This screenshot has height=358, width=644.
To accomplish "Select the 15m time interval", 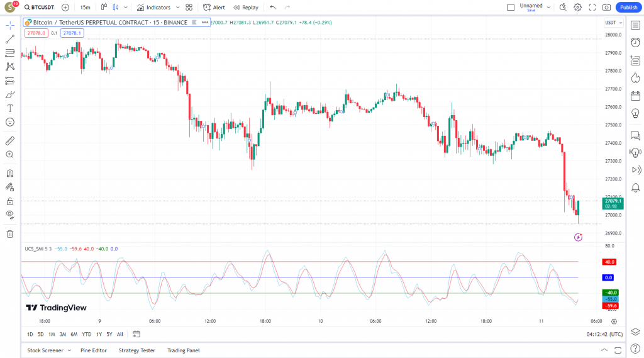I will (85, 8).
